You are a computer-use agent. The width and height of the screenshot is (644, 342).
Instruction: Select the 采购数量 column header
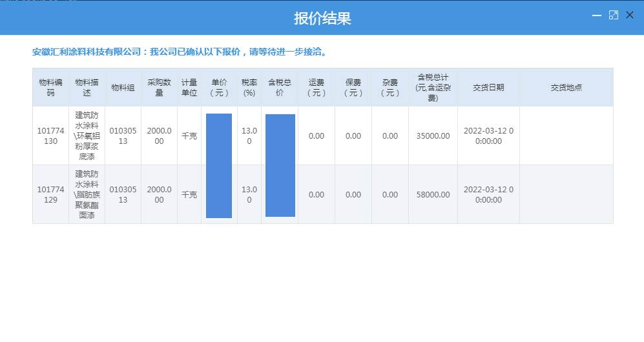(159, 87)
